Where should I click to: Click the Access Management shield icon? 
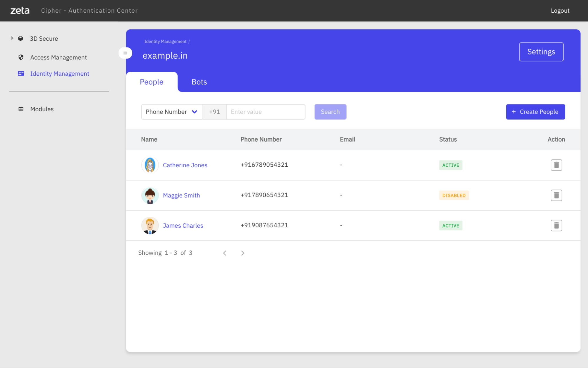tap(21, 57)
